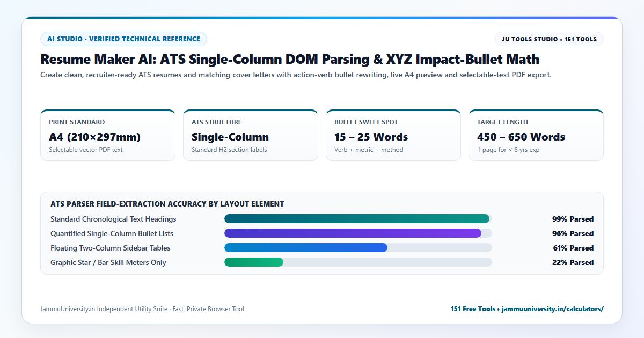Click the 'Selectable vector PDF text' note

point(86,150)
